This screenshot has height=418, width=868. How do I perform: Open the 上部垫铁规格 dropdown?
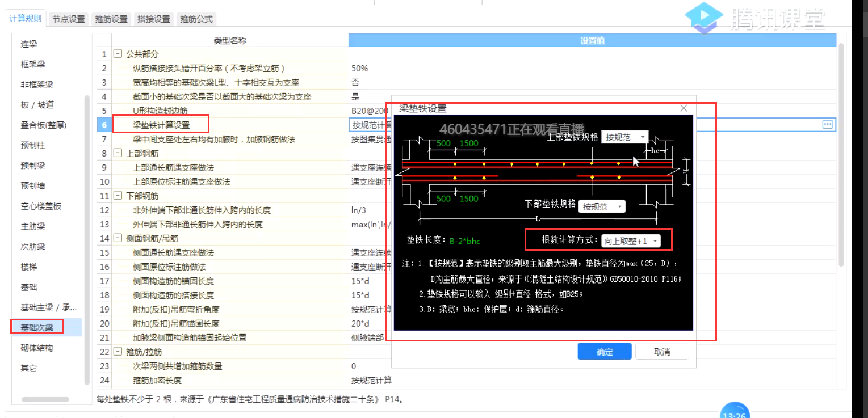pyautogui.click(x=624, y=137)
